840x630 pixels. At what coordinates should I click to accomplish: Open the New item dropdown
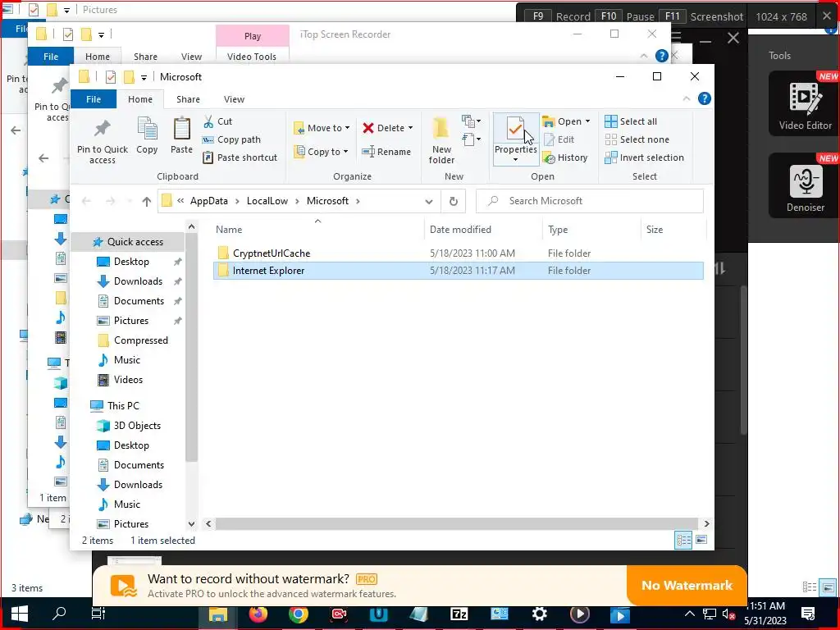[471, 121]
